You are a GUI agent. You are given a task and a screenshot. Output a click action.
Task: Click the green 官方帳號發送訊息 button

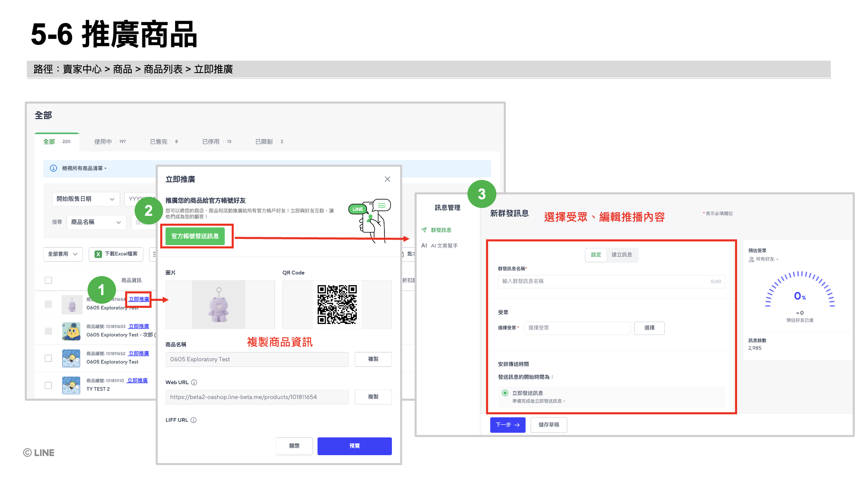tap(195, 236)
